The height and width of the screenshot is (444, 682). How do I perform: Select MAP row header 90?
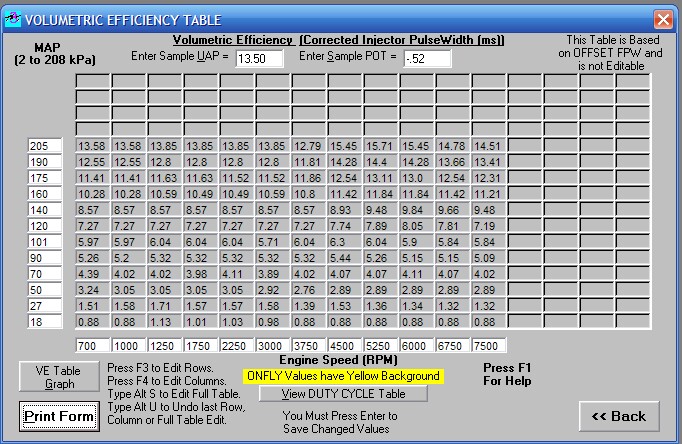[x=45, y=258]
